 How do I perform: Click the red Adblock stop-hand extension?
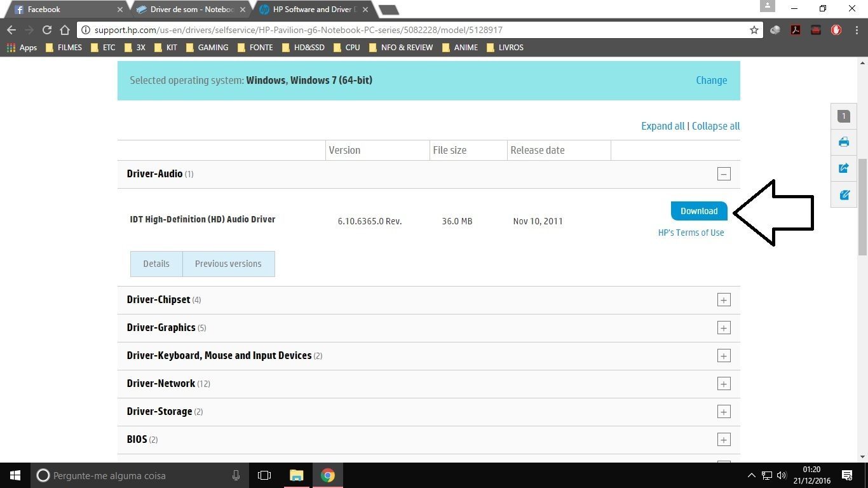[836, 30]
